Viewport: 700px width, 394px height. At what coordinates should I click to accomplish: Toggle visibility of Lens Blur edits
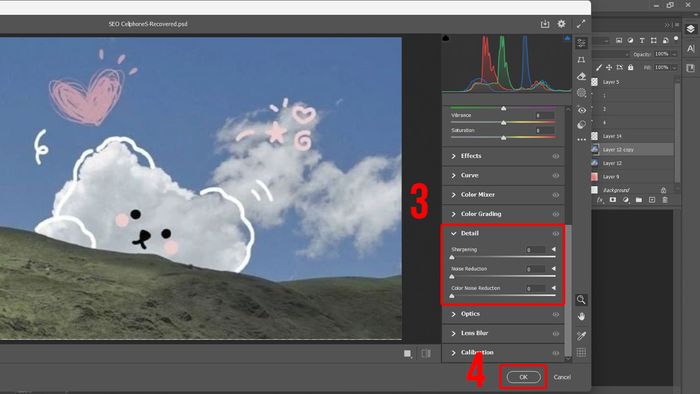[555, 333]
